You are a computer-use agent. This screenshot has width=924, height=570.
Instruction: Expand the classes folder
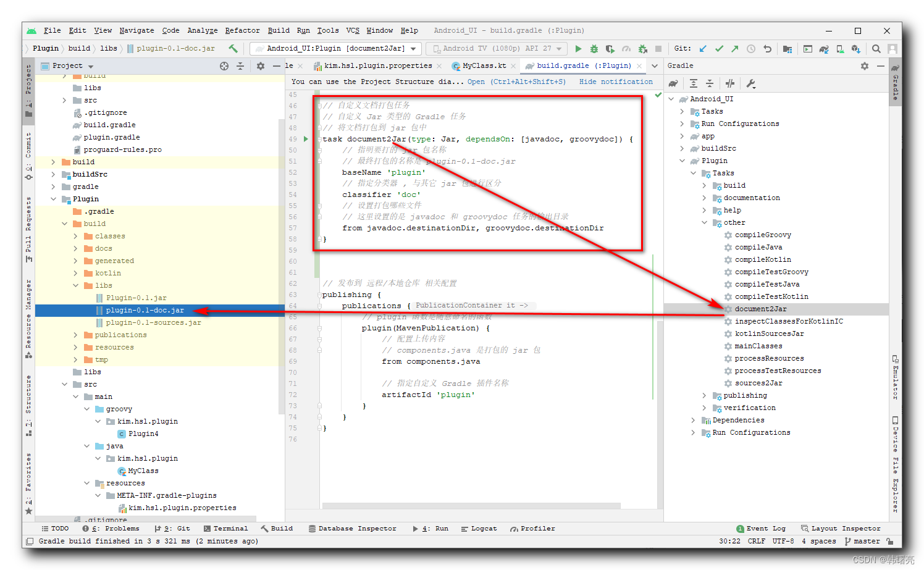point(76,236)
